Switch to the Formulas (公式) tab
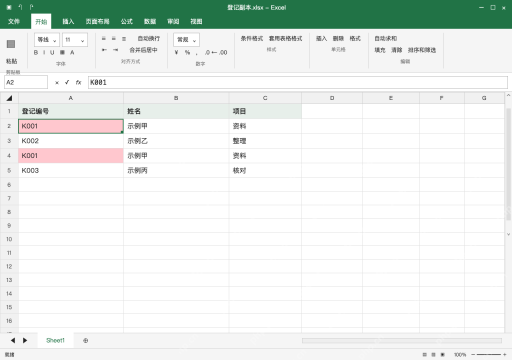Viewport: 512px width, 360px height. tap(127, 21)
